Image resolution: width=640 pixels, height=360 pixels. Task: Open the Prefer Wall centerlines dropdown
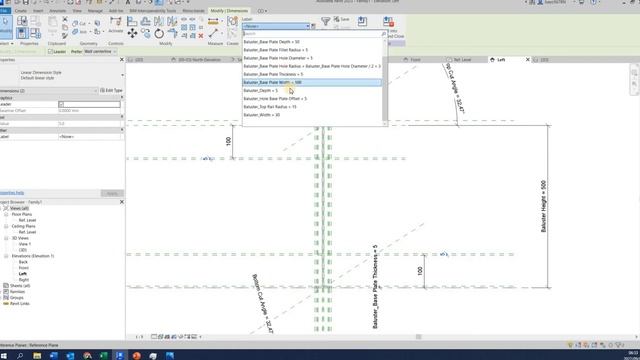[100, 52]
